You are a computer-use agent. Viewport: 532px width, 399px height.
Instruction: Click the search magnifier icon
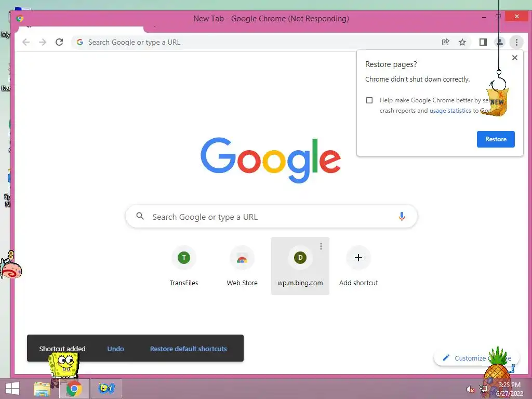pyautogui.click(x=140, y=216)
